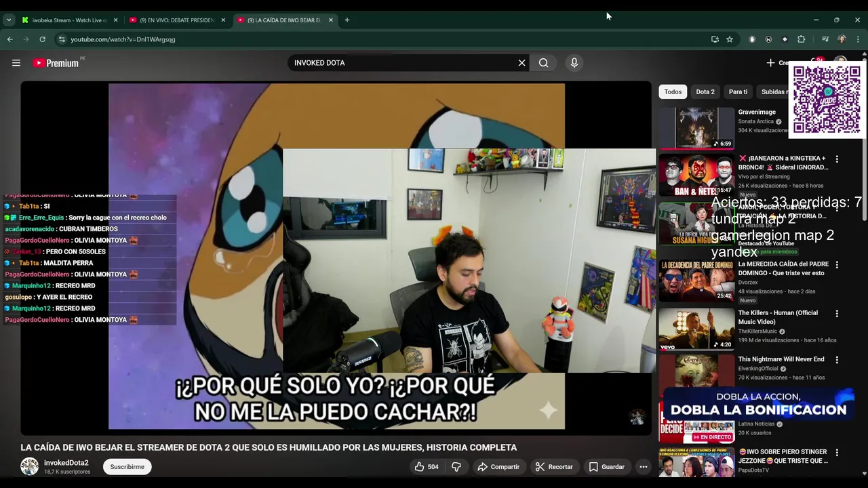The width and height of the screenshot is (868, 488).
Task: Click the TheKillersMusic channel name
Action: click(757, 331)
